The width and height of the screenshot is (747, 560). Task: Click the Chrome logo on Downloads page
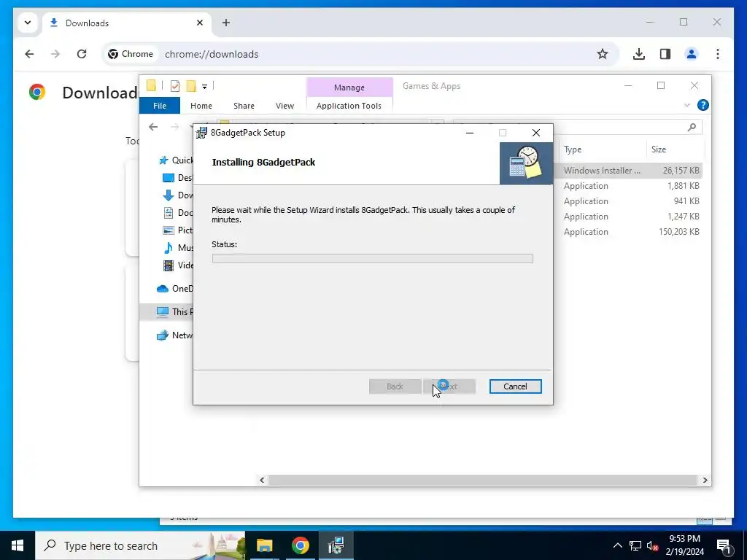[x=36, y=92]
